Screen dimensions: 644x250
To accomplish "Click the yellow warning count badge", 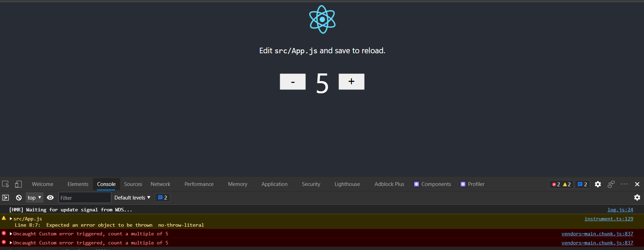I will [567, 184].
